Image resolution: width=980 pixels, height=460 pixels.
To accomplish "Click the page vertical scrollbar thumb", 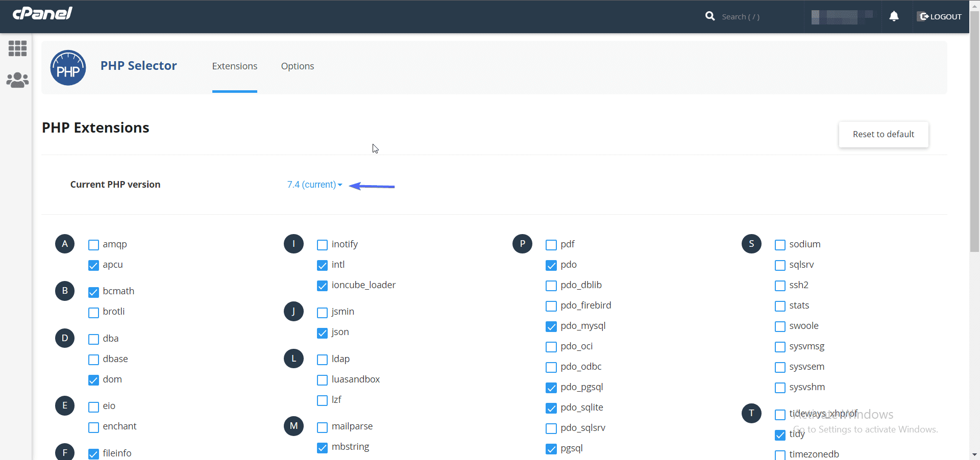I will (x=974, y=132).
